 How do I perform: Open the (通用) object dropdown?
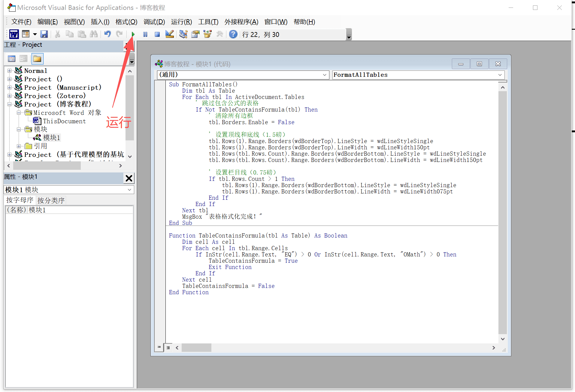[x=324, y=75]
